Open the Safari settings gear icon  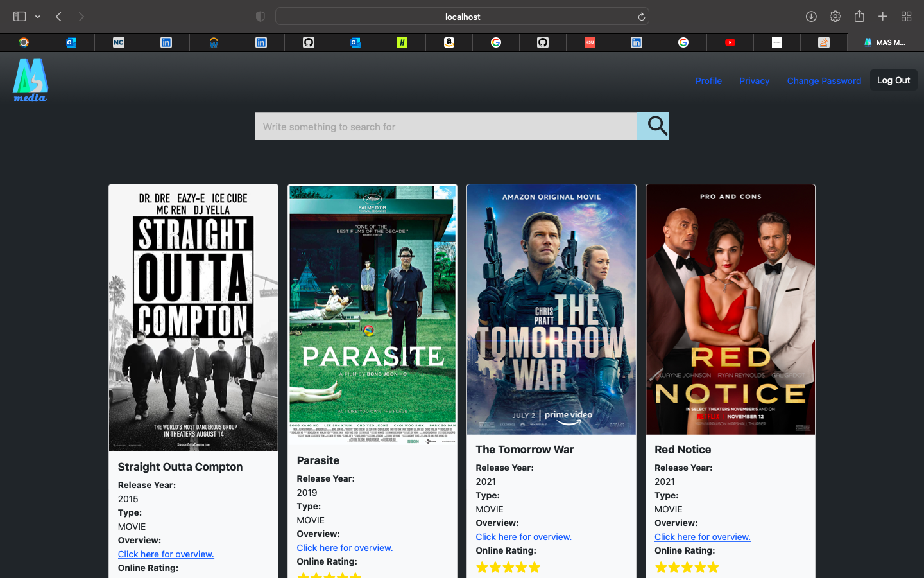[835, 17]
